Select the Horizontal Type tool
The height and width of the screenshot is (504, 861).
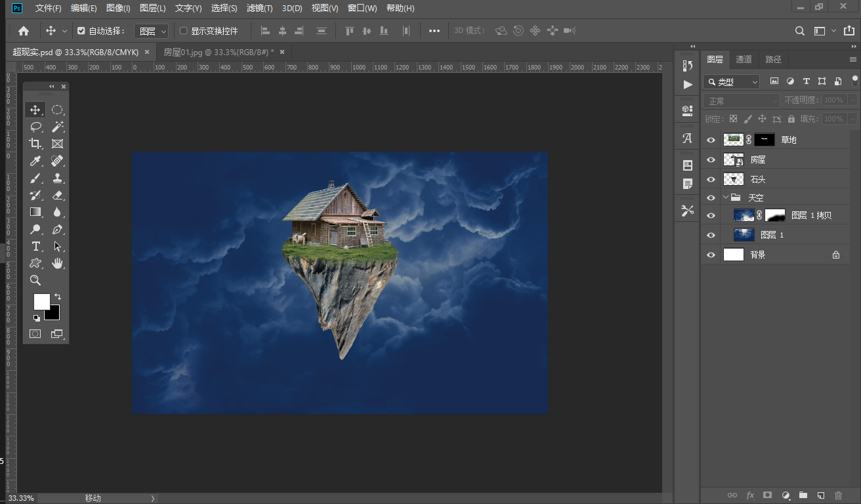(35, 246)
